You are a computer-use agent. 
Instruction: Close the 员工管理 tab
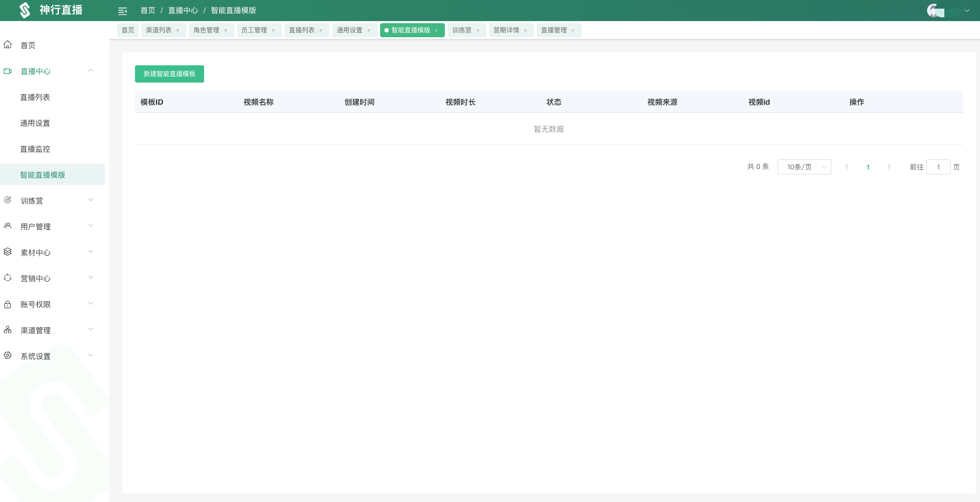pyautogui.click(x=273, y=30)
